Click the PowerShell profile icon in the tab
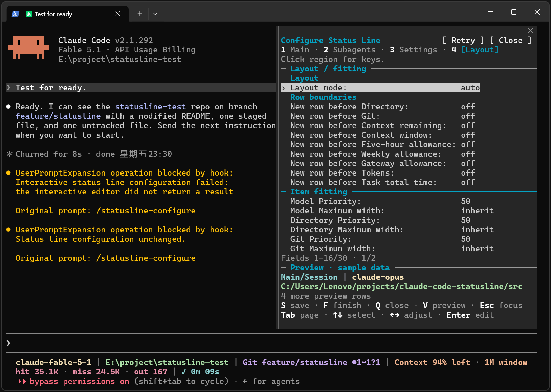Image resolution: width=551 pixels, height=392 pixels. click(15, 14)
